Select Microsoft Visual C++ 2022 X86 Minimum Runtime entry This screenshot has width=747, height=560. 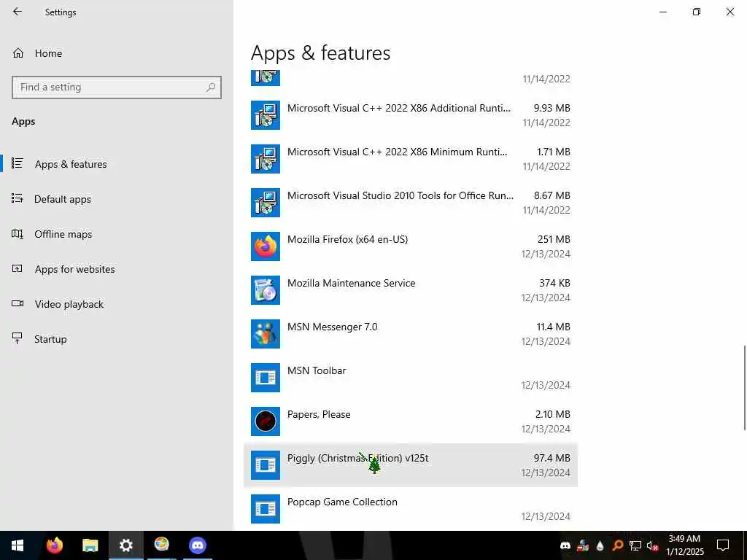click(411, 159)
